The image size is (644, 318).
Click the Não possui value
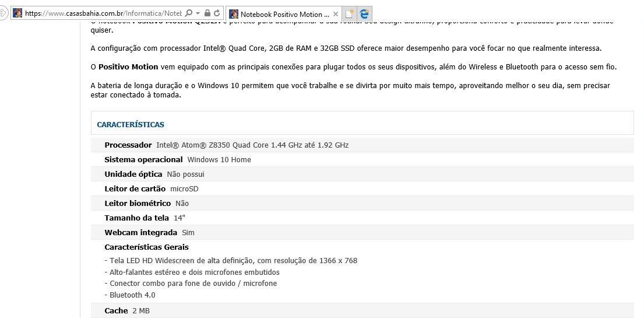click(185, 174)
